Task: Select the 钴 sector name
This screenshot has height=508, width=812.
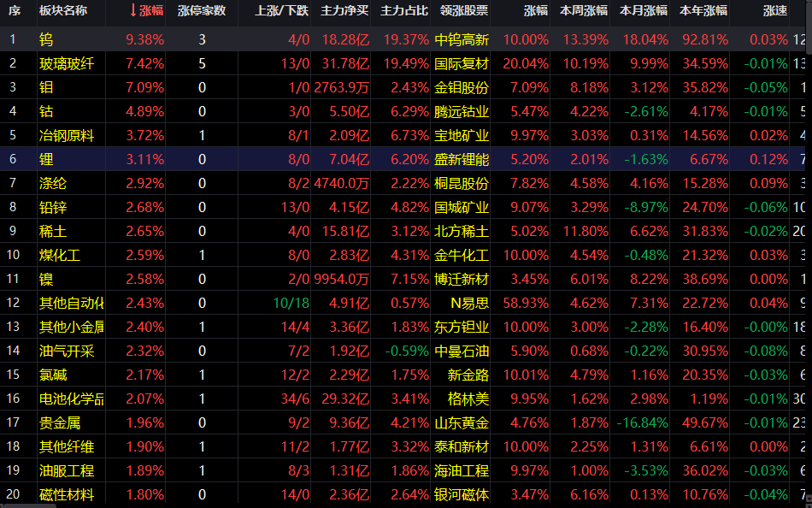Action: point(46,111)
